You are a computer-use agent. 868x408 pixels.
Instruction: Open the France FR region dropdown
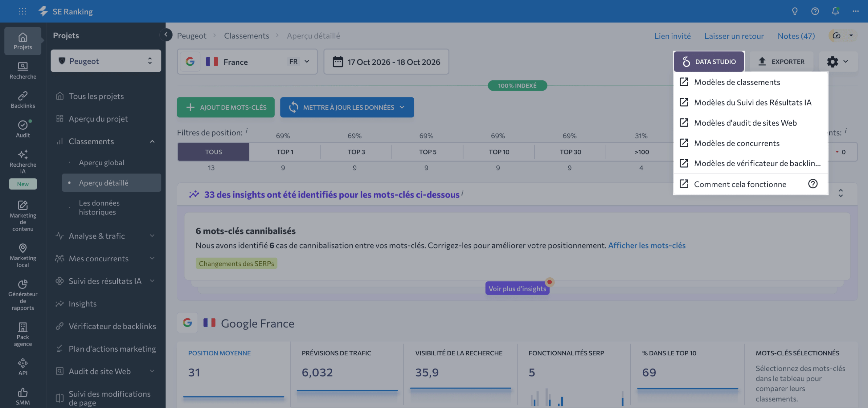coord(247,61)
